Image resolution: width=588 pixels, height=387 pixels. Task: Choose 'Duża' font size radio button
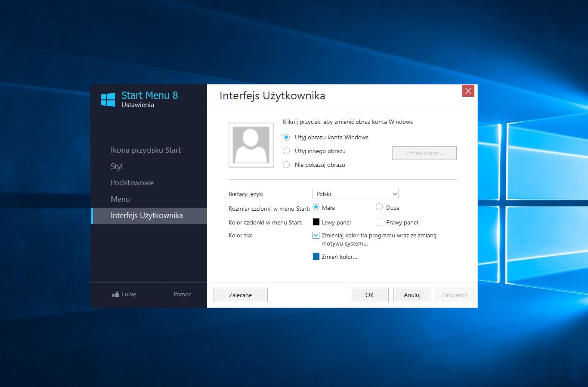pyautogui.click(x=379, y=207)
